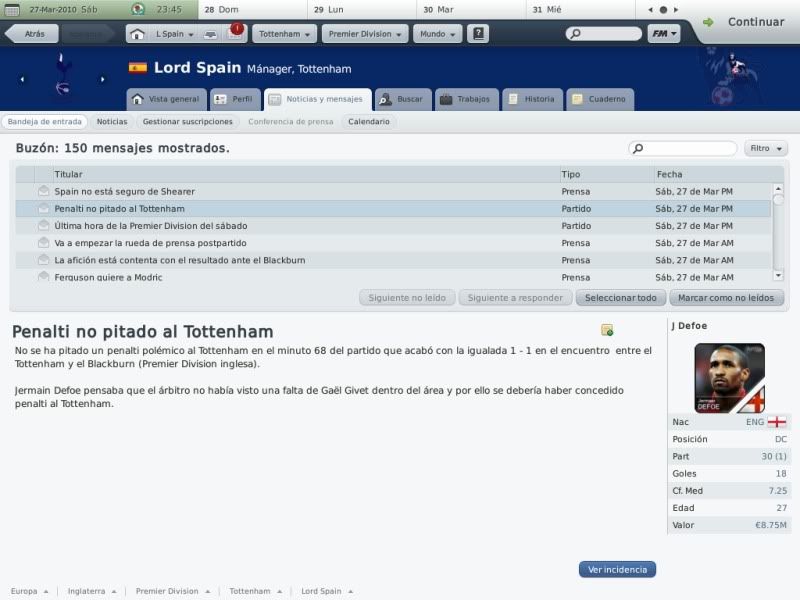Click the envelope icon of Shearer message
Image resolution: width=800 pixels, height=600 pixels.
pos(44,191)
